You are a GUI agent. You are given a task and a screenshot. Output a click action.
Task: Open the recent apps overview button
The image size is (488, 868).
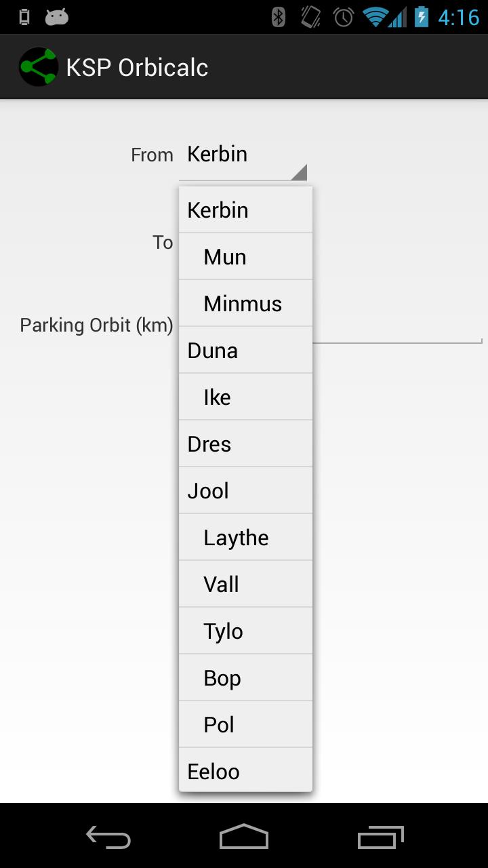[380, 837]
